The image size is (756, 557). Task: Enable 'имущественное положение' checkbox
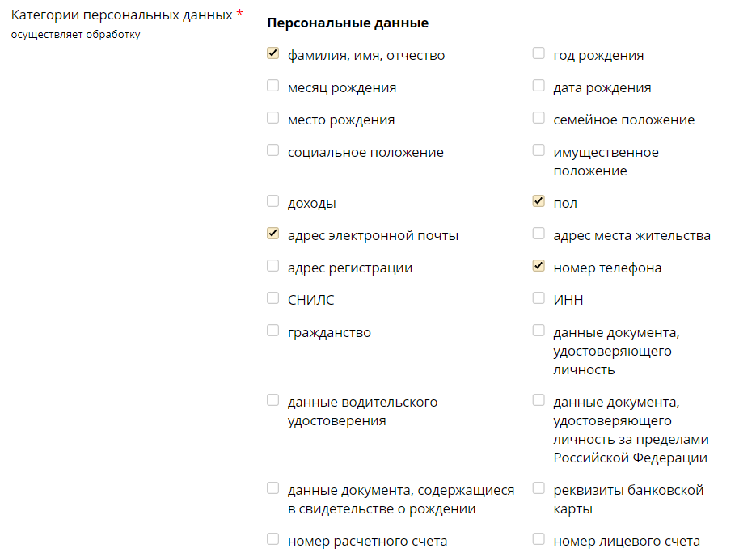pos(538,151)
